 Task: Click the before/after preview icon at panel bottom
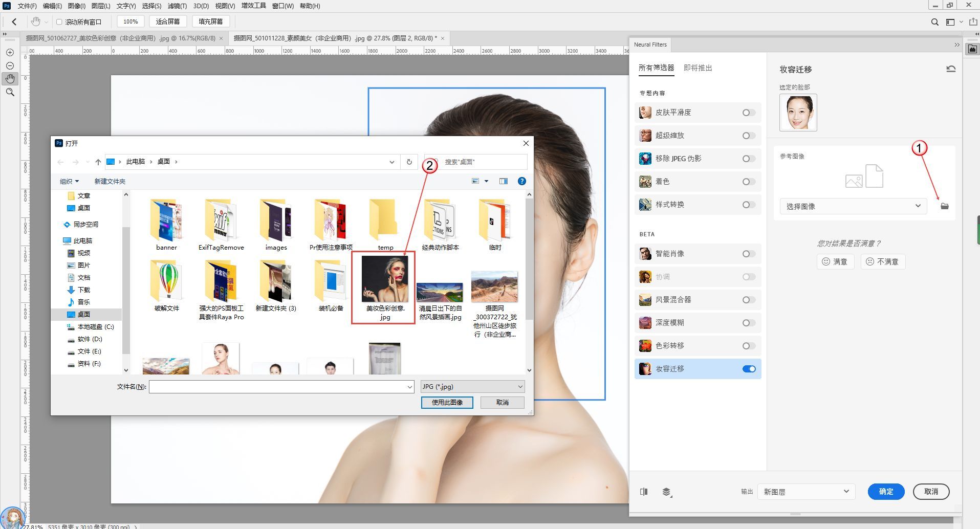coord(644,492)
